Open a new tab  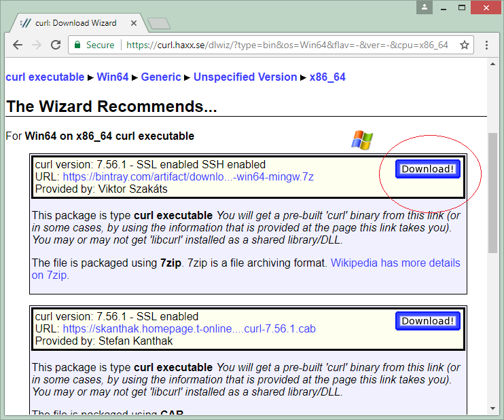(159, 24)
